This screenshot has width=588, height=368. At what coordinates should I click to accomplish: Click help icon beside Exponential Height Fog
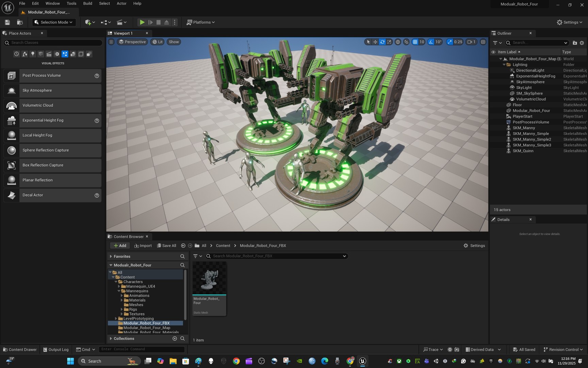click(x=97, y=121)
